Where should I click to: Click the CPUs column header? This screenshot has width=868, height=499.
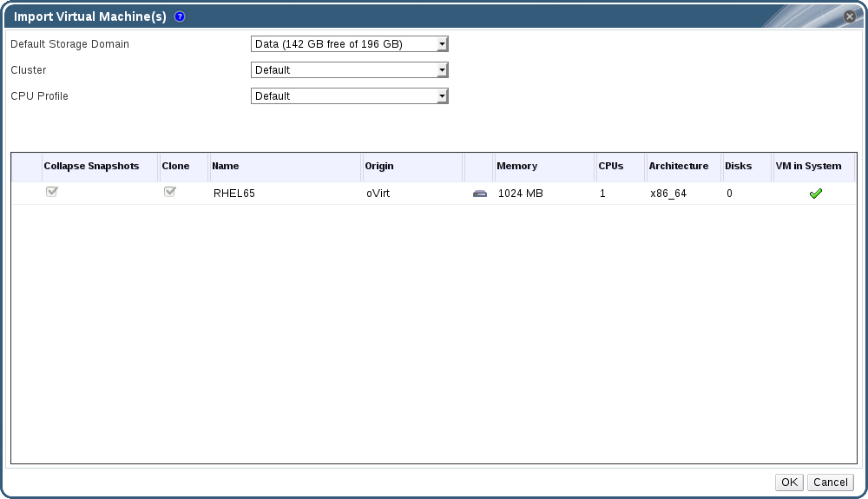(619, 166)
